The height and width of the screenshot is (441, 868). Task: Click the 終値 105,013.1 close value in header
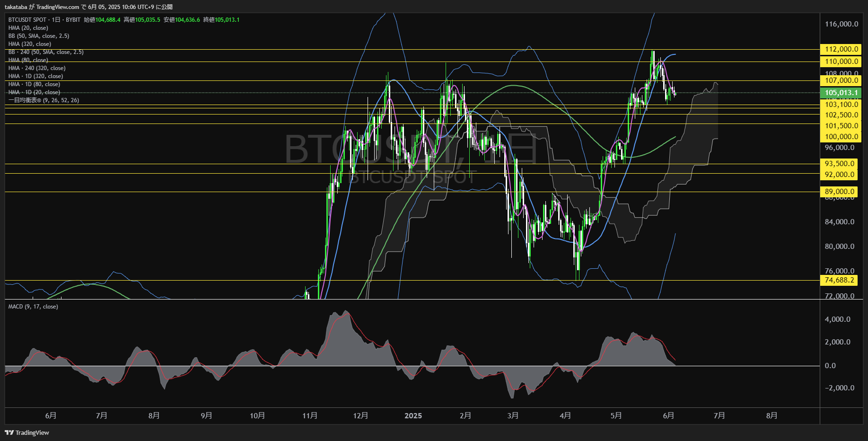click(221, 20)
